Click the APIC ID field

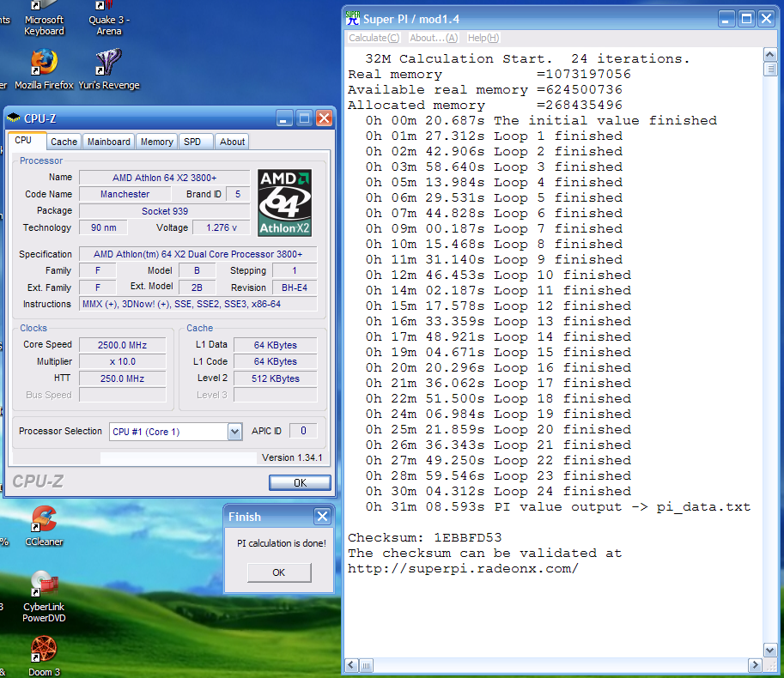click(303, 431)
